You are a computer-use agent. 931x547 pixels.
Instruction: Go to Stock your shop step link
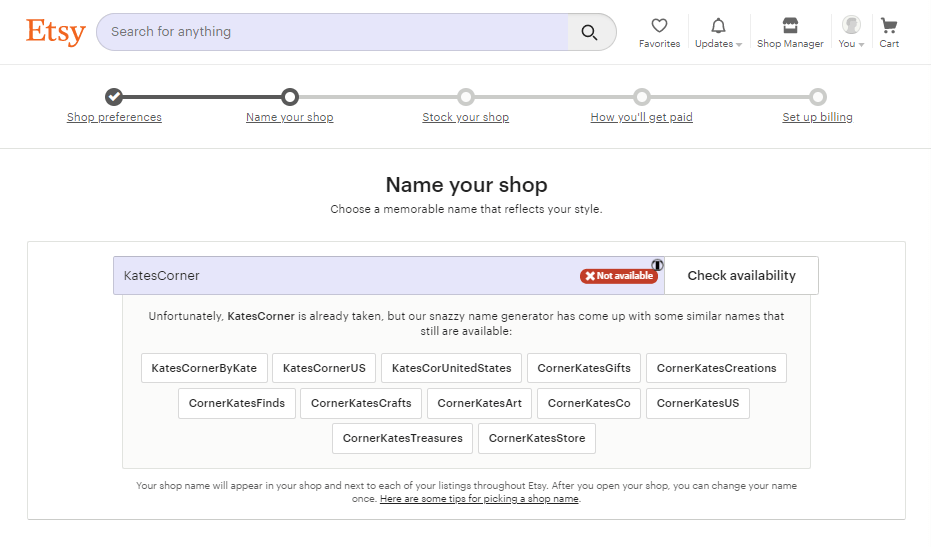click(466, 117)
